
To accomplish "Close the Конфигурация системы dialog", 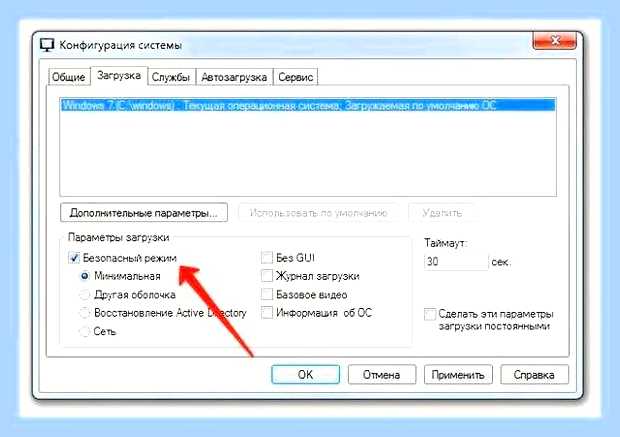I will [x=555, y=40].
